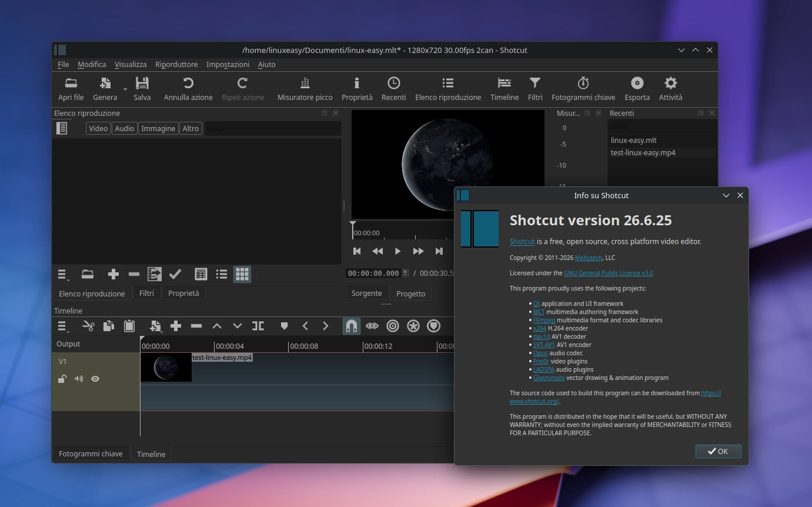Show the Timeline panel from toolbar
Viewport: 812px width, 507px height.
tap(504, 89)
